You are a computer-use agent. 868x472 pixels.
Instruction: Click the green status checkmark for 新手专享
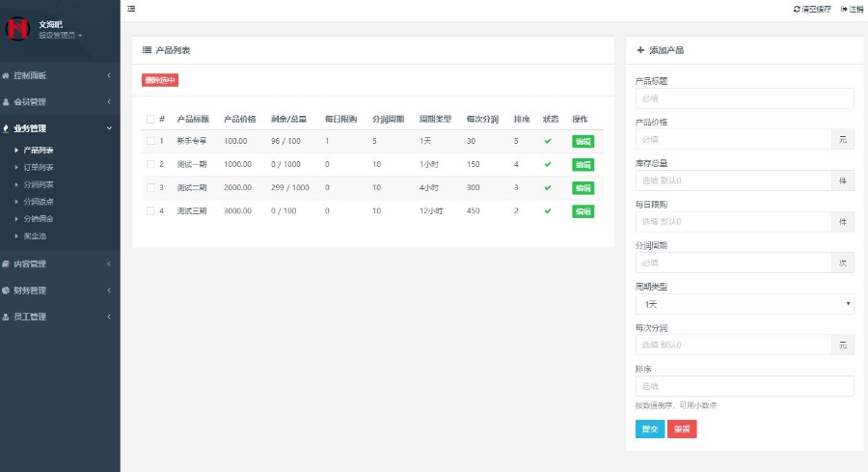(x=548, y=141)
